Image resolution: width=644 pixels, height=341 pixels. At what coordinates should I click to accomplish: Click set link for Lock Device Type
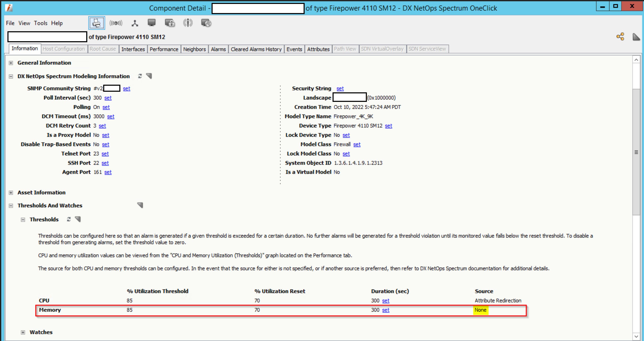click(x=346, y=135)
